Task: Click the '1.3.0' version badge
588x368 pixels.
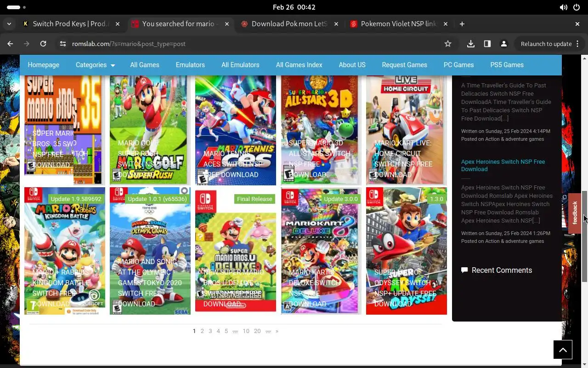Action: [436, 199]
